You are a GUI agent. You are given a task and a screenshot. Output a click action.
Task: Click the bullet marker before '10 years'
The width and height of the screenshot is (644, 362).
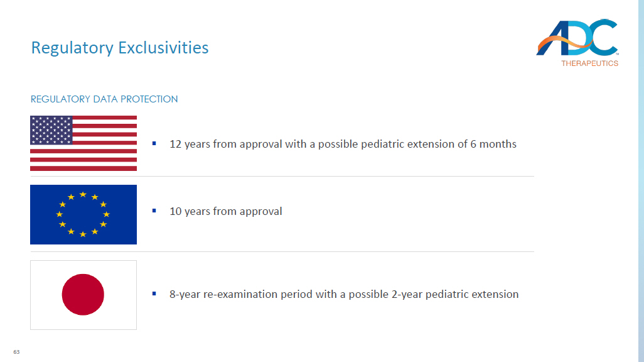[154, 211]
